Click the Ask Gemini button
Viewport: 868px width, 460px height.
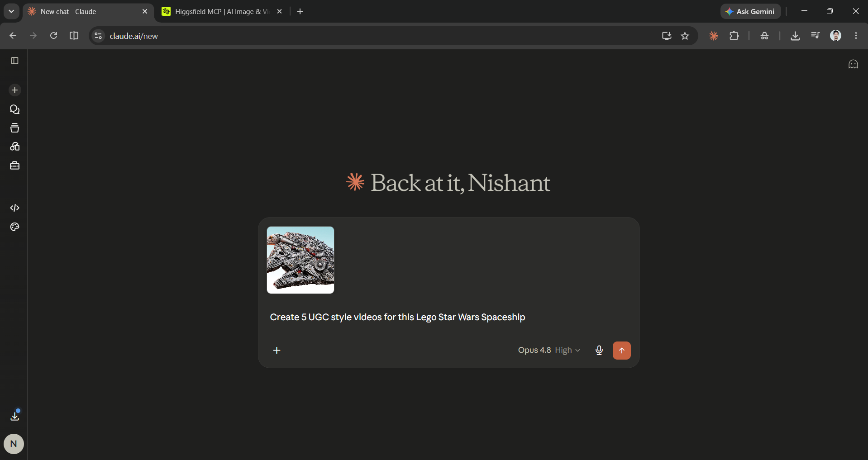750,12
